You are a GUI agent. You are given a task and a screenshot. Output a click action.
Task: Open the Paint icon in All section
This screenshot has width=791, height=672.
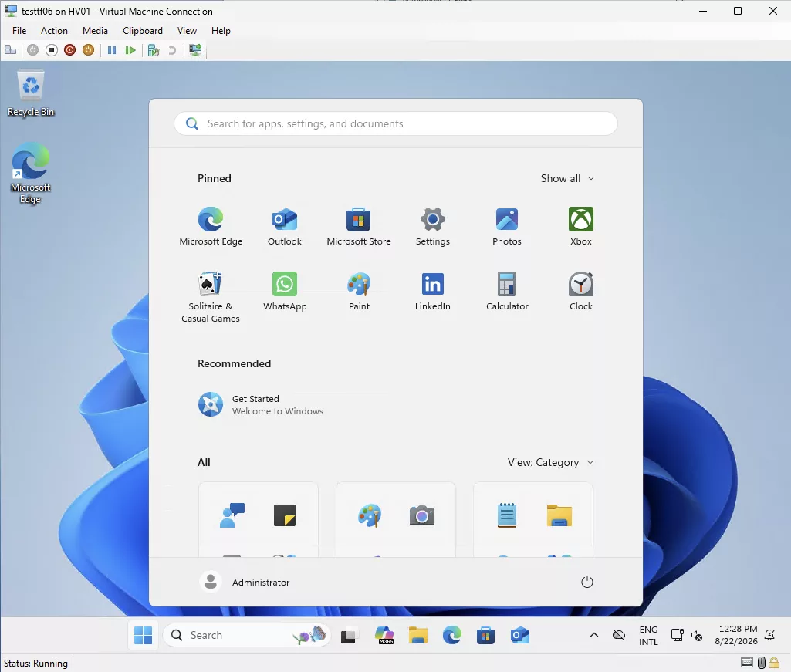[370, 515]
